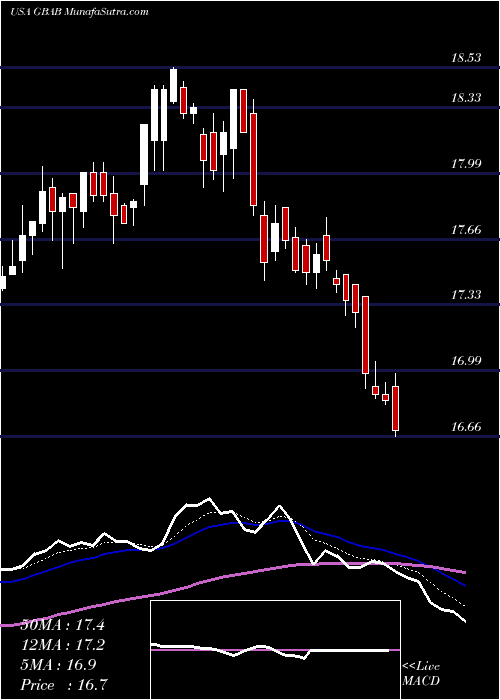Click the '5MA : 16.9' legend text

click(x=59, y=665)
